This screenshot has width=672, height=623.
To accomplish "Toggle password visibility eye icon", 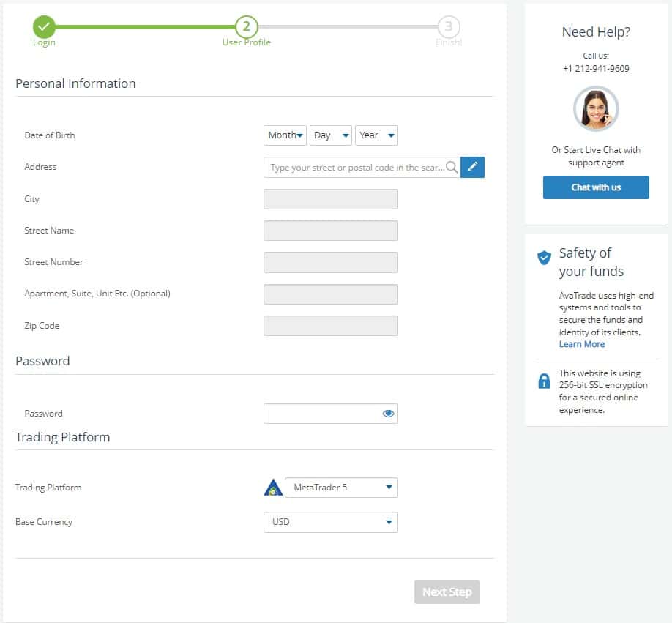I will [x=388, y=414].
